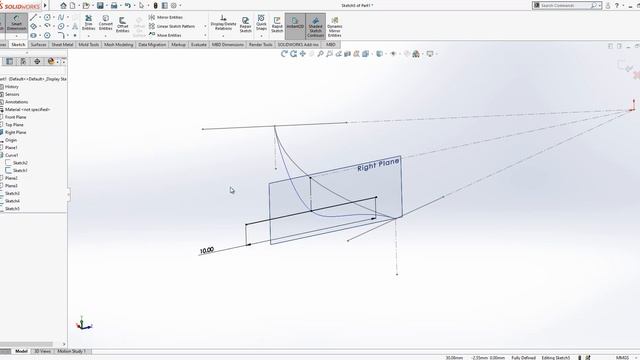The image size is (640, 360).
Task: Click the Zoom to Fit icon
Action: coord(320,54)
